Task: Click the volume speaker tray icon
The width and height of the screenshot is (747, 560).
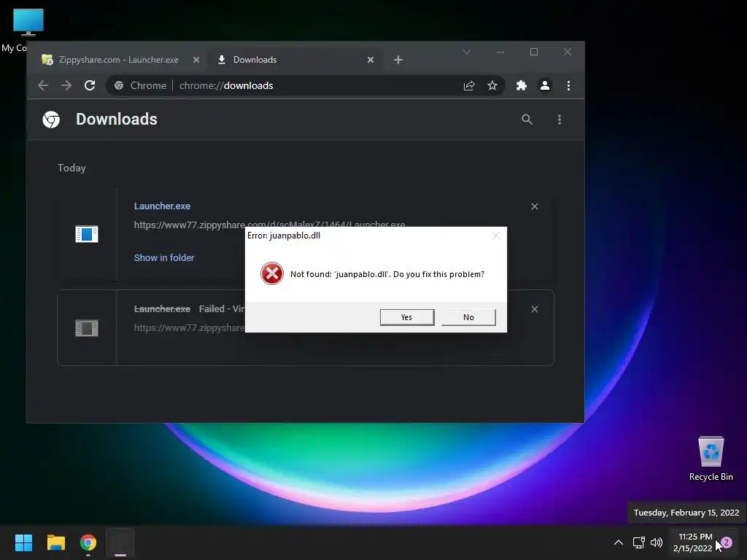Action: [657, 542]
